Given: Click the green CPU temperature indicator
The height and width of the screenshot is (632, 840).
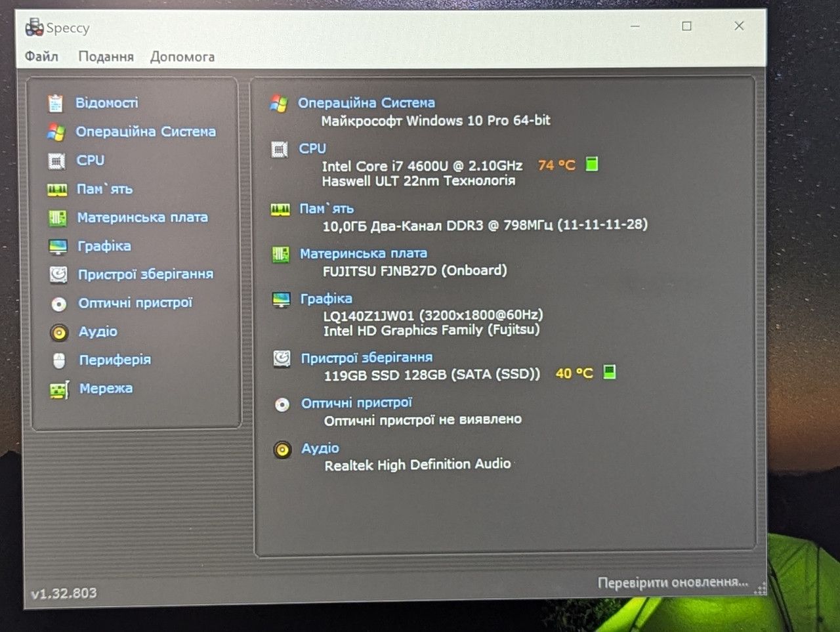Looking at the screenshot, I should (592, 164).
